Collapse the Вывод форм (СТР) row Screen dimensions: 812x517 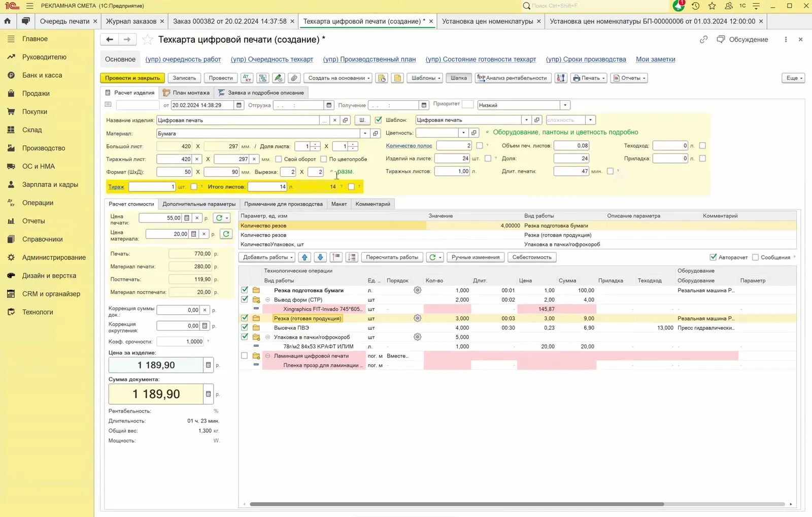coord(267,300)
